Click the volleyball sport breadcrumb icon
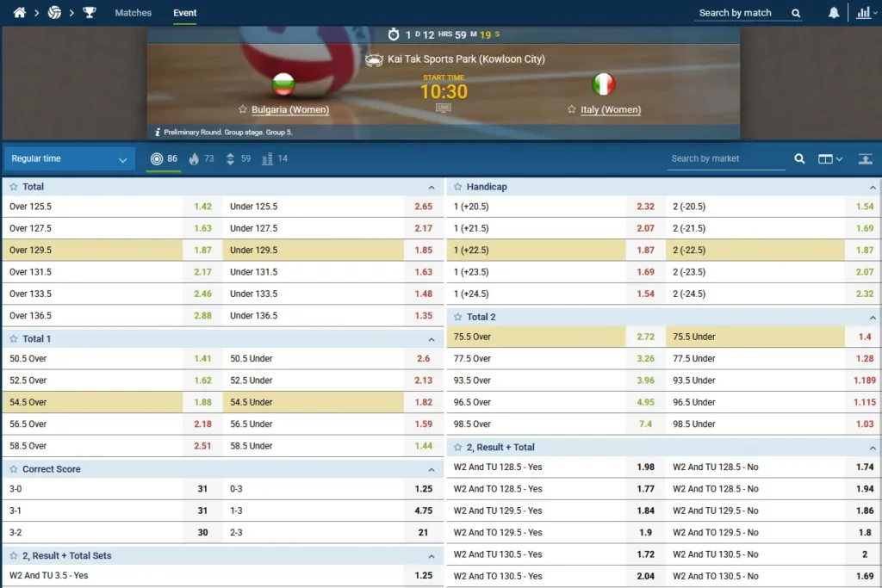 click(54, 13)
